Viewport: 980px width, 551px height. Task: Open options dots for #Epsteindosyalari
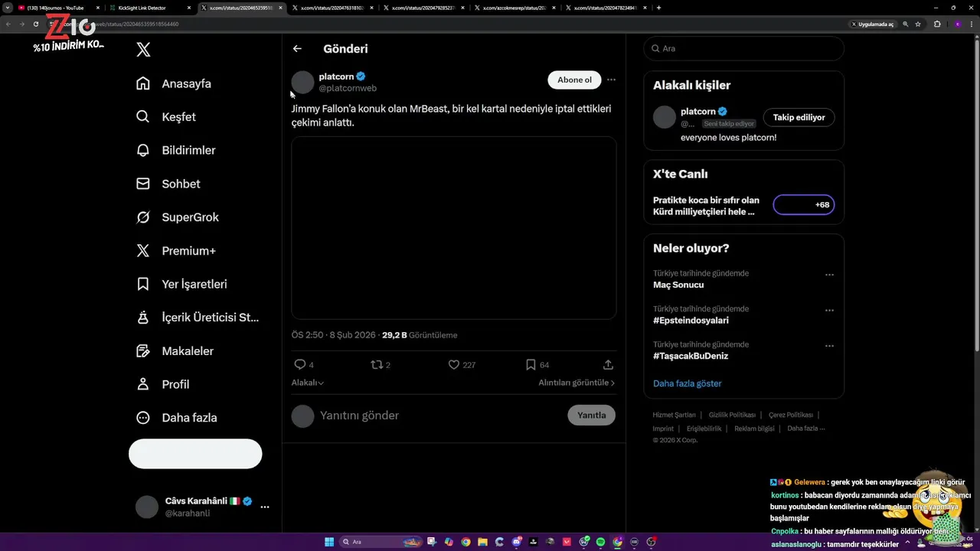(829, 311)
